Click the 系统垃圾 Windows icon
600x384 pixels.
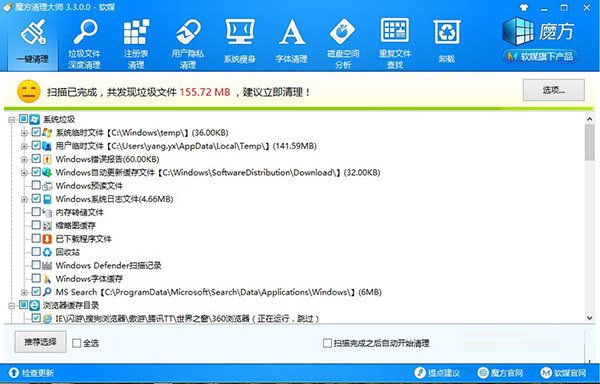[x=34, y=119]
